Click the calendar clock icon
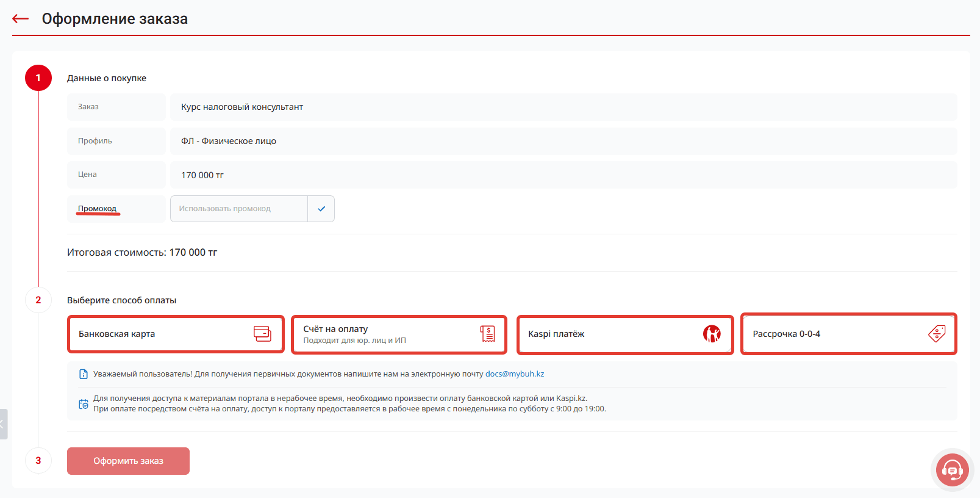This screenshot has height=498, width=980. (x=84, y=404)
